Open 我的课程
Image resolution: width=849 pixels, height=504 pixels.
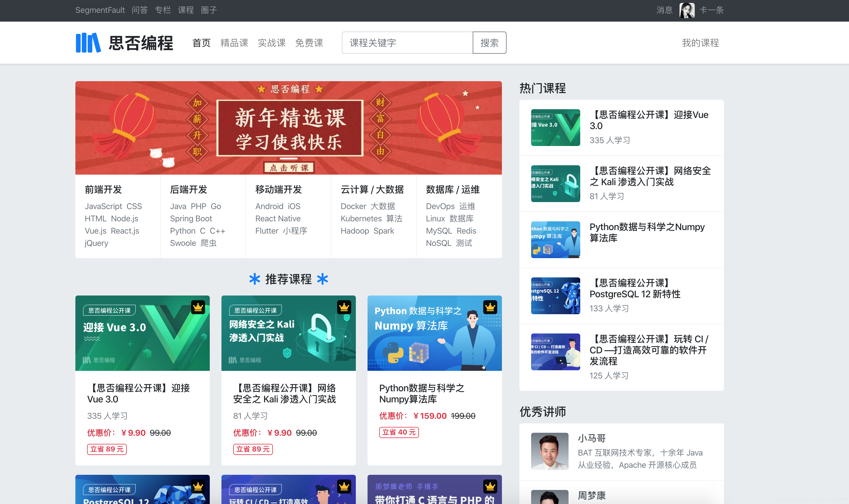click(700, 43)
